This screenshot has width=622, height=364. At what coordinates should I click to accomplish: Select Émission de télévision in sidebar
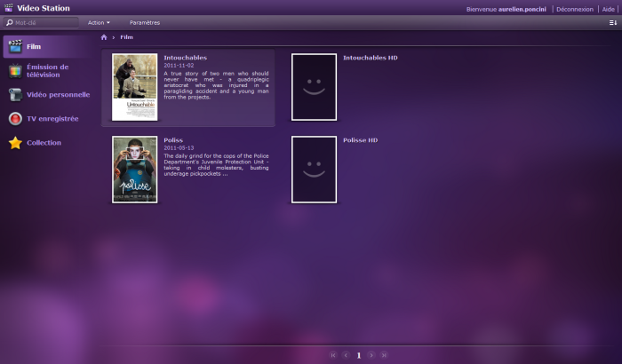tap(46, 71)
